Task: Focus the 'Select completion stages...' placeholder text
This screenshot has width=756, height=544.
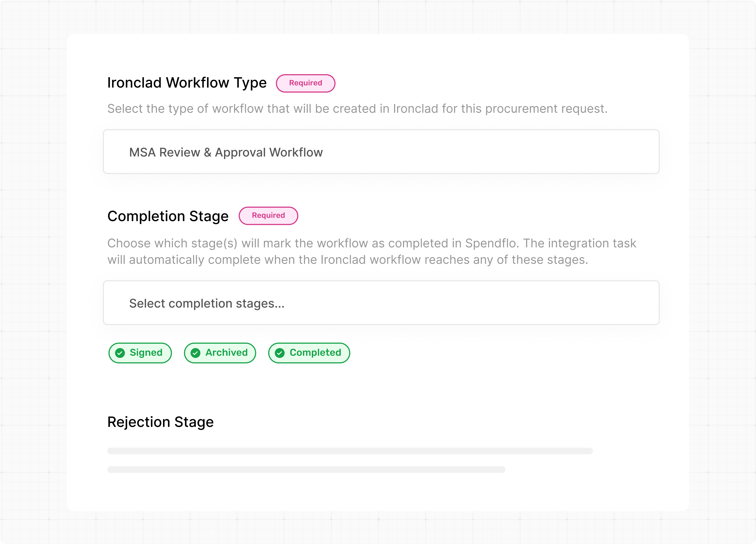Action: coord(207,303)
